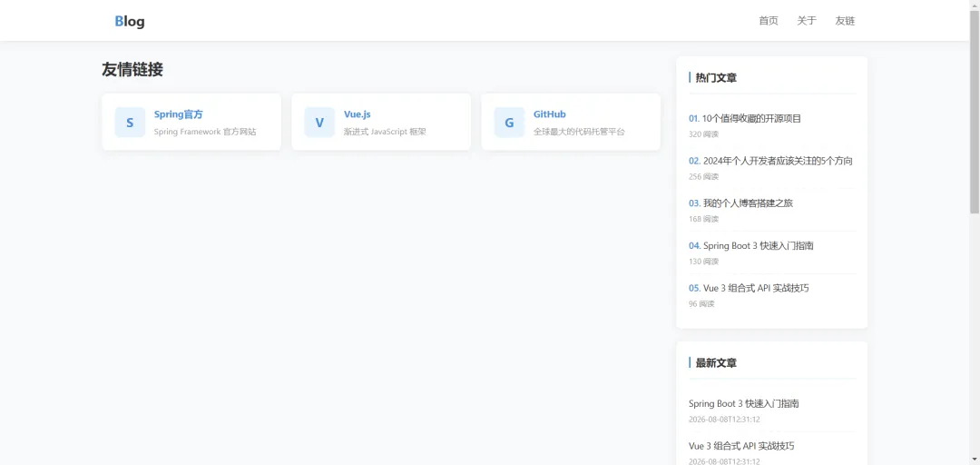Click description 'Spring Framework 官方网站'

(205, 132)
